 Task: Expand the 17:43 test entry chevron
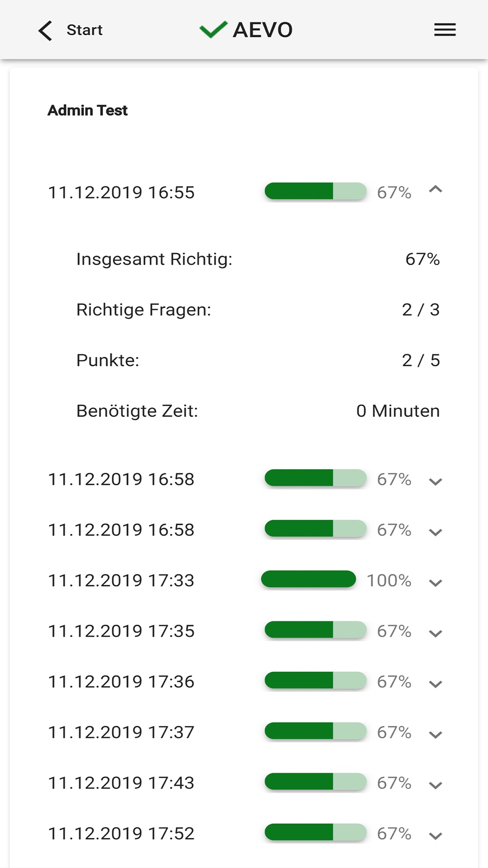(435, 785)
